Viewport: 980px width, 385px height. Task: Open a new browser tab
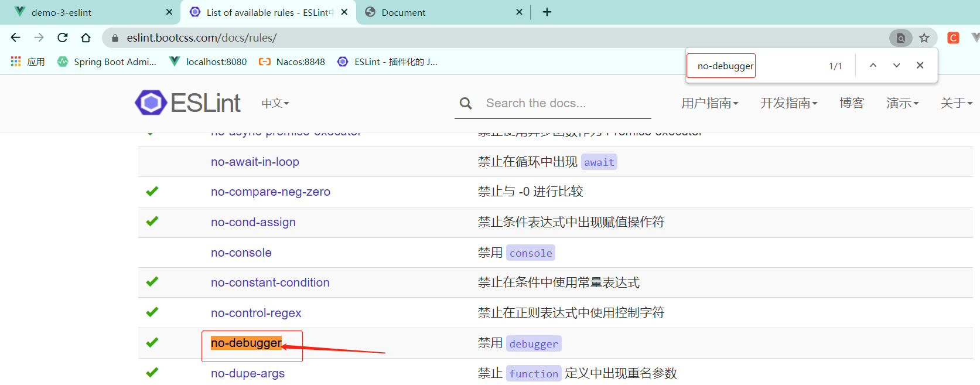pos(547,12)
